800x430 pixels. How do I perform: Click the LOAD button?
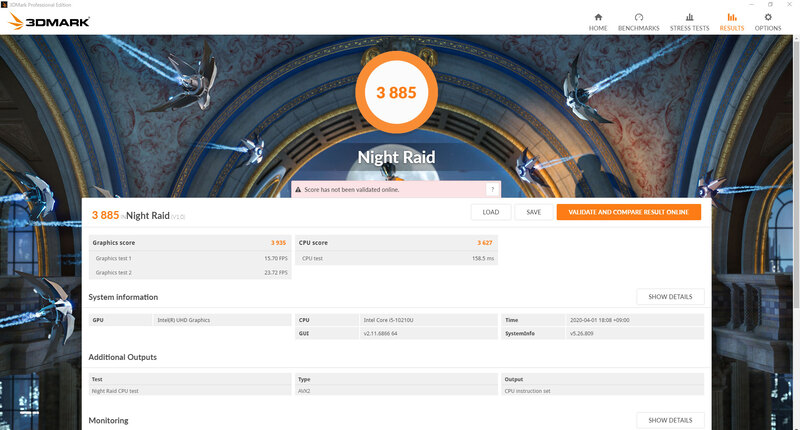pos(491,212)
